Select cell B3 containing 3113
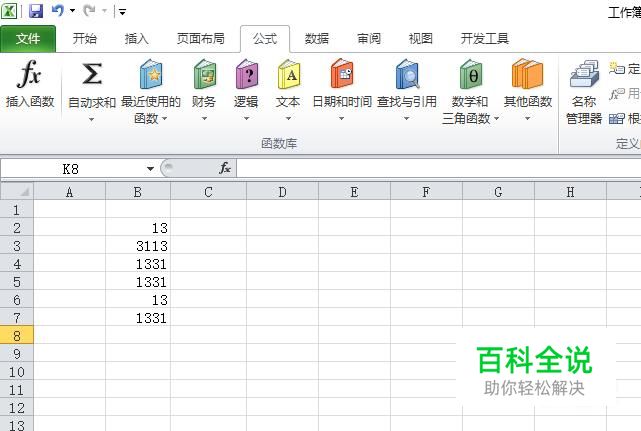This screenshot has width=641, height=431. coord(138,246)
